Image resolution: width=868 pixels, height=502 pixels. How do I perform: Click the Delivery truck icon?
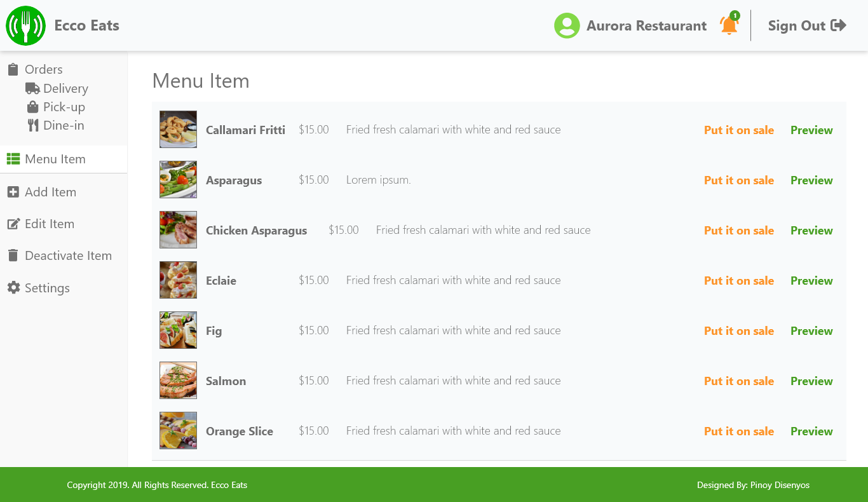click(32, 88)
